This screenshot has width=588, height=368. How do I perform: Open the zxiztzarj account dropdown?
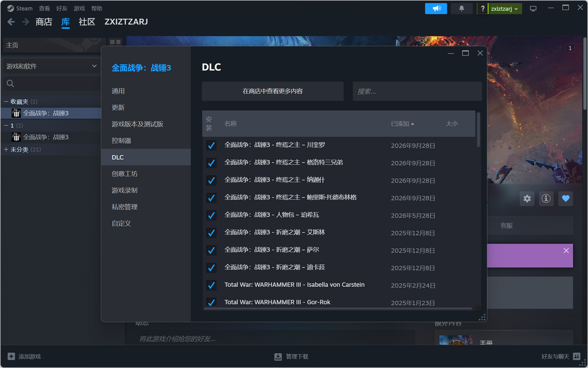pyautogui.click(x=504, y=9)
